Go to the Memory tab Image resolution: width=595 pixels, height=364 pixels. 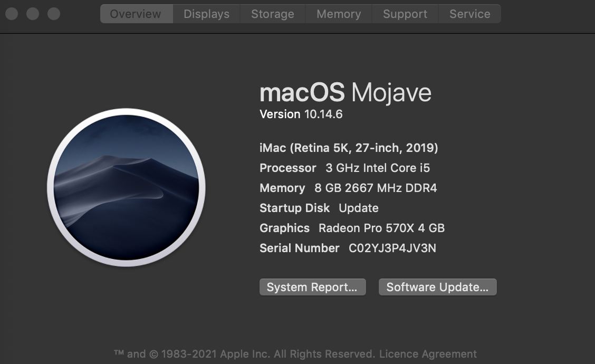[x=339, y=14]
